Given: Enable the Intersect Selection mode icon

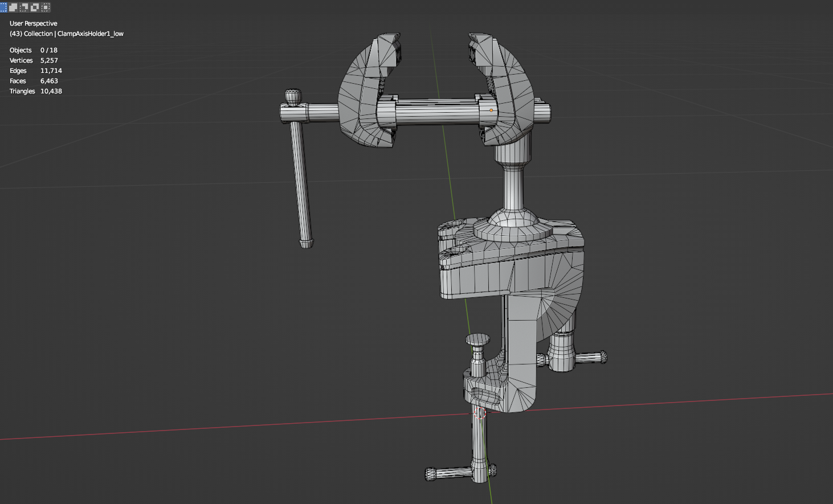Looking at the screenshot, I should click(x=46, y=7).
